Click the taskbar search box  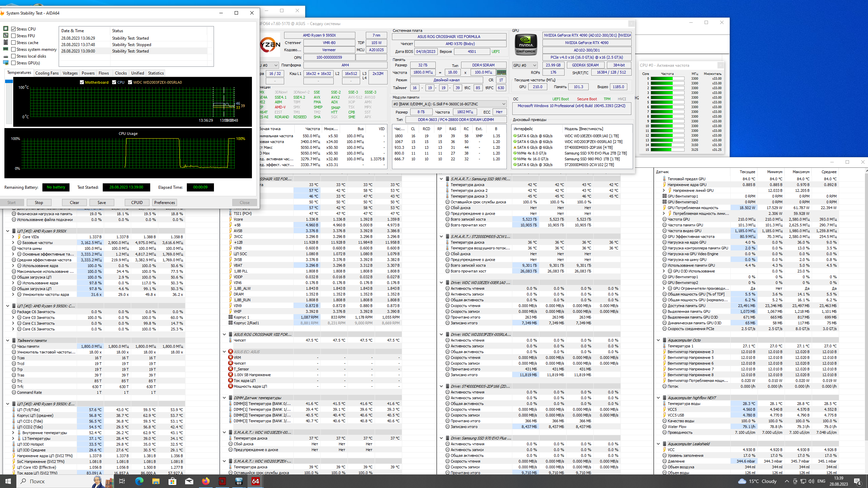pos(37,481)
